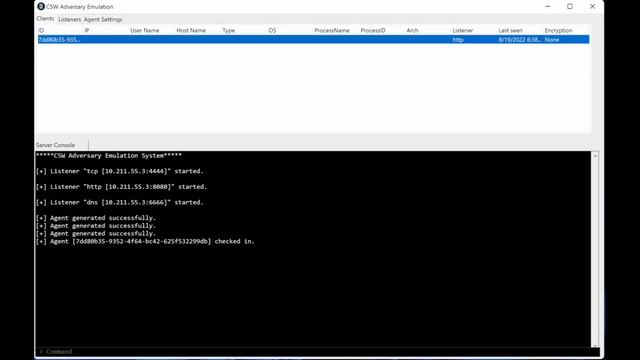The image size is (640, 360).
Task: Click the Encryption column header
Action: click(x=558, y=30)
